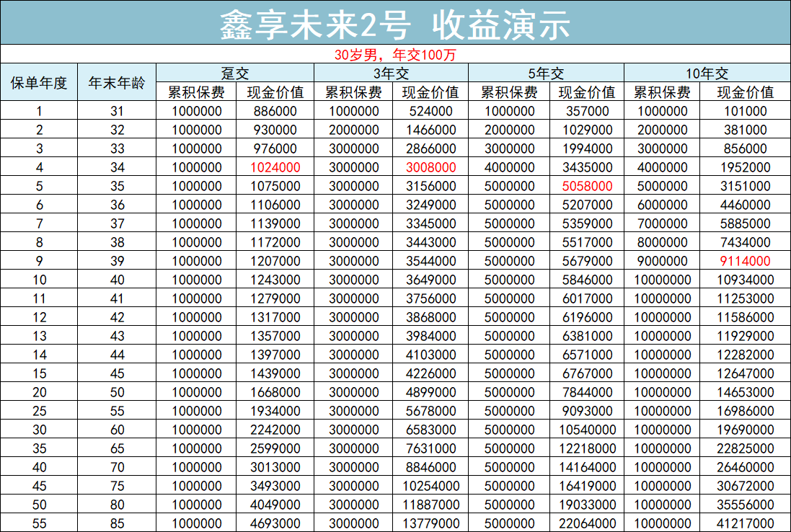
Task: Select the cell with 13779000
Action: click(x=430, y=523)
